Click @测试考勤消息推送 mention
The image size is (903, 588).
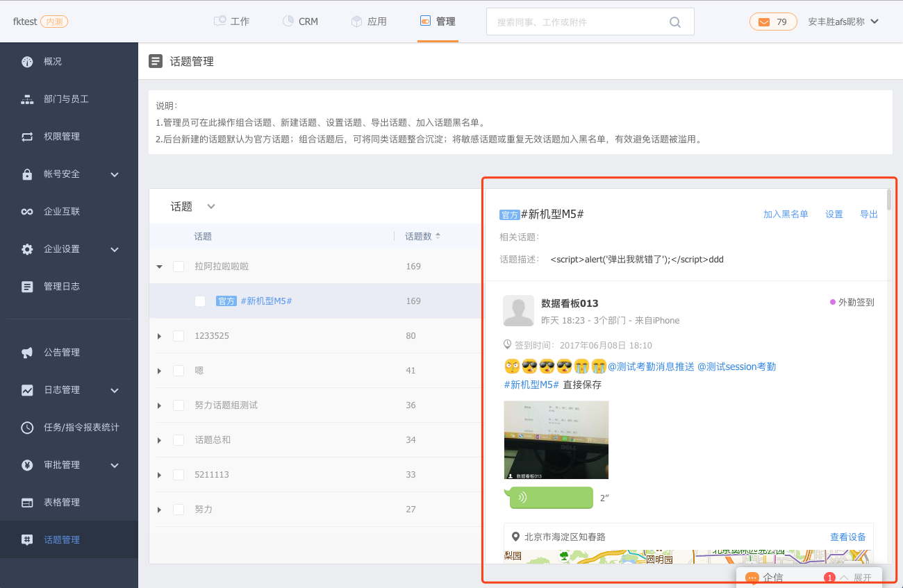point(651,367)
